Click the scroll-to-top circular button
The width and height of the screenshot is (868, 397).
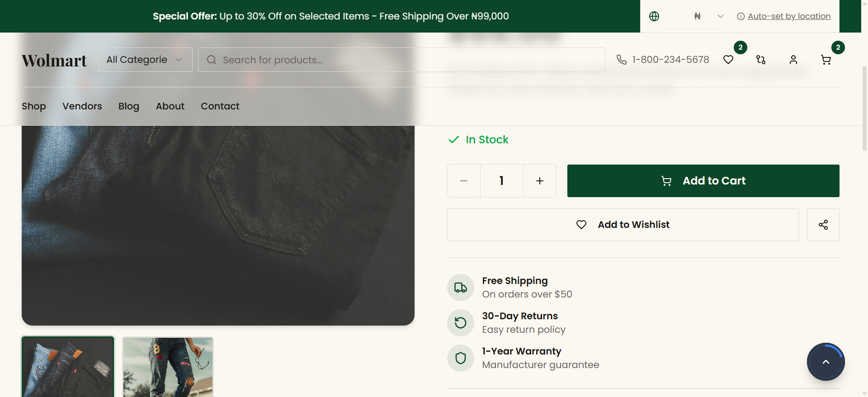[x=826, y=362]
